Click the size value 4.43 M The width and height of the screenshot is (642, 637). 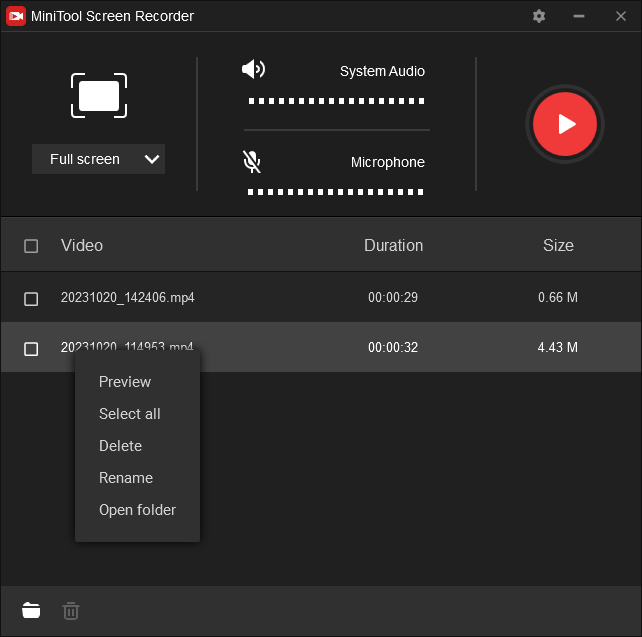point(558,347)
